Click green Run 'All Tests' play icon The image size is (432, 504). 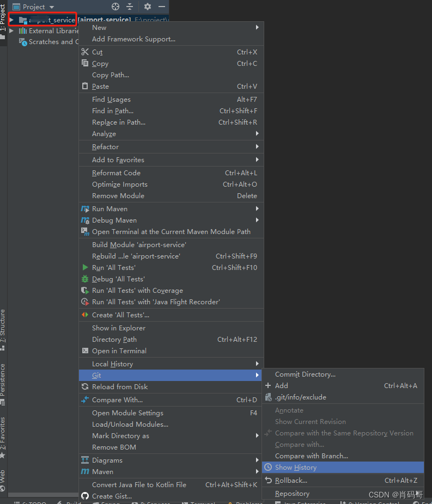point(85,267)
